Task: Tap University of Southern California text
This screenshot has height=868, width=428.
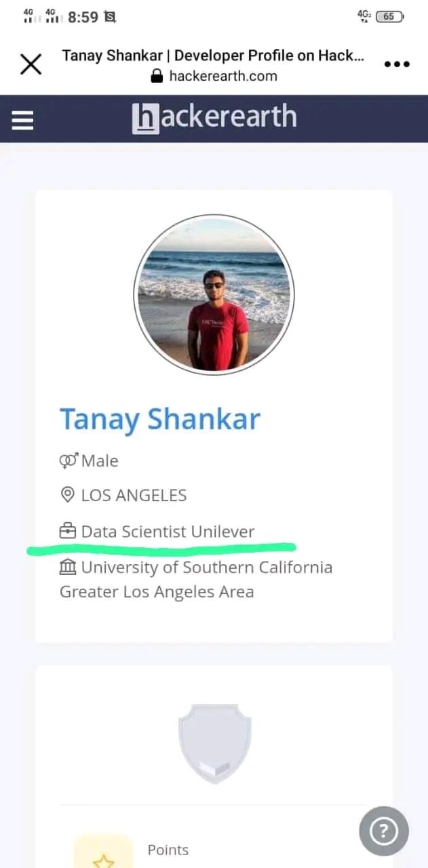Action: tap(207, 567)
